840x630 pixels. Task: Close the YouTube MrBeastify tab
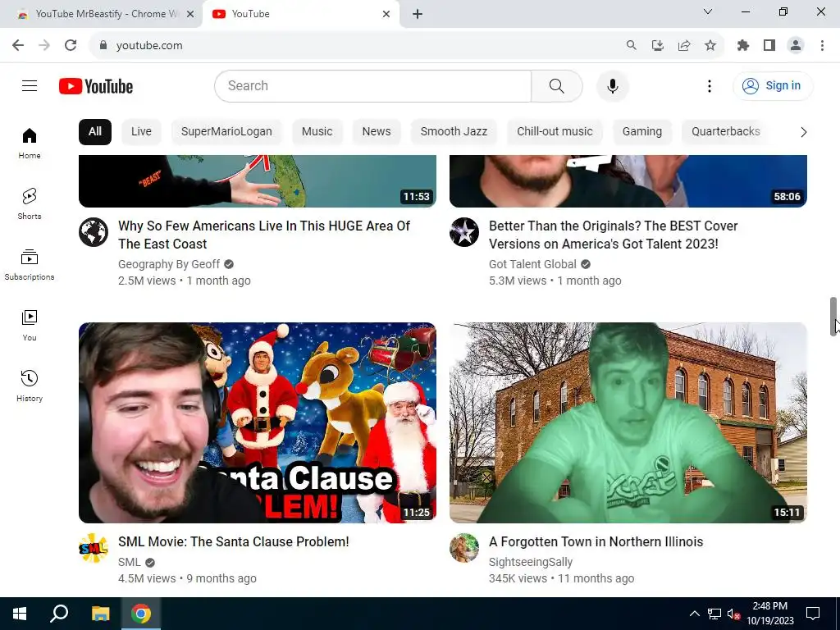(190, 15)
